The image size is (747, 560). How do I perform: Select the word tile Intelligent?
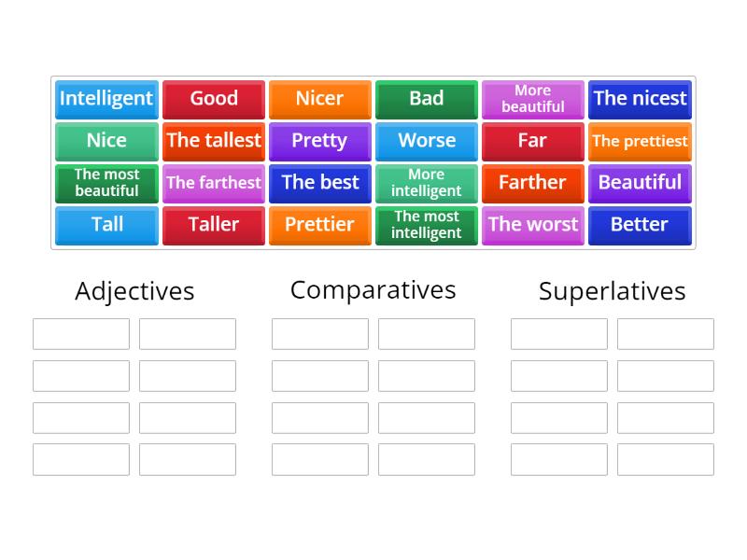click(x=106, y=99)
